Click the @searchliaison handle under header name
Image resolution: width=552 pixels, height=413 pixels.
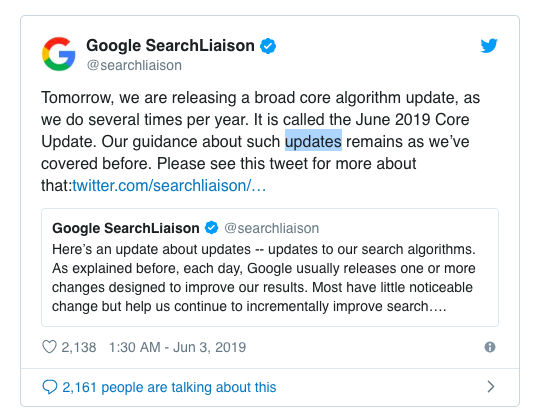pos(134,65)
